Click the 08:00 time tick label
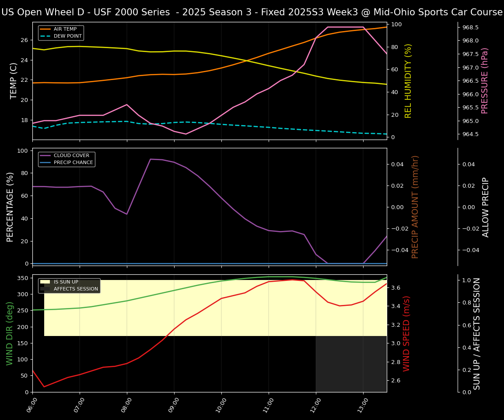The height and width of the screenshot is (420, 504). 126,405
